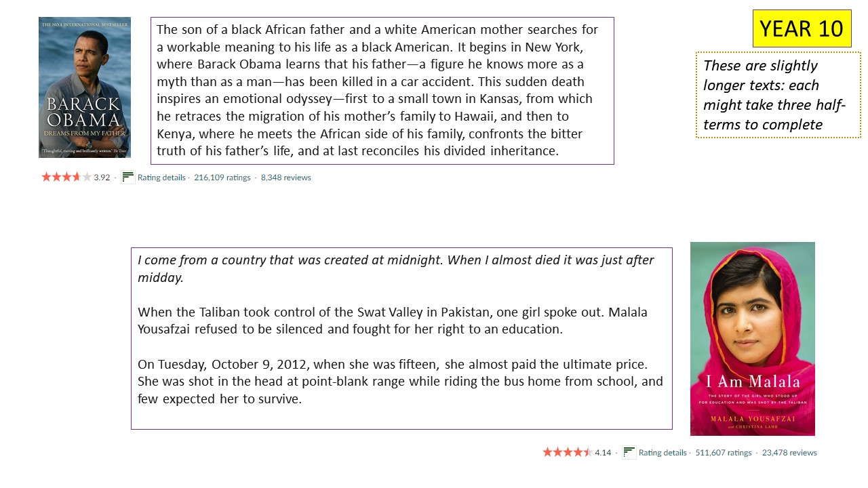Click the red star rating for Malala book
The width and height of the screenshot is (868, 488).
[x=568, y=452]
